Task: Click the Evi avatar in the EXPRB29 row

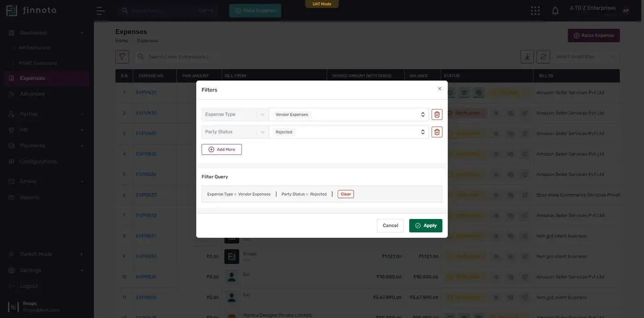Action: click(232, 277)
